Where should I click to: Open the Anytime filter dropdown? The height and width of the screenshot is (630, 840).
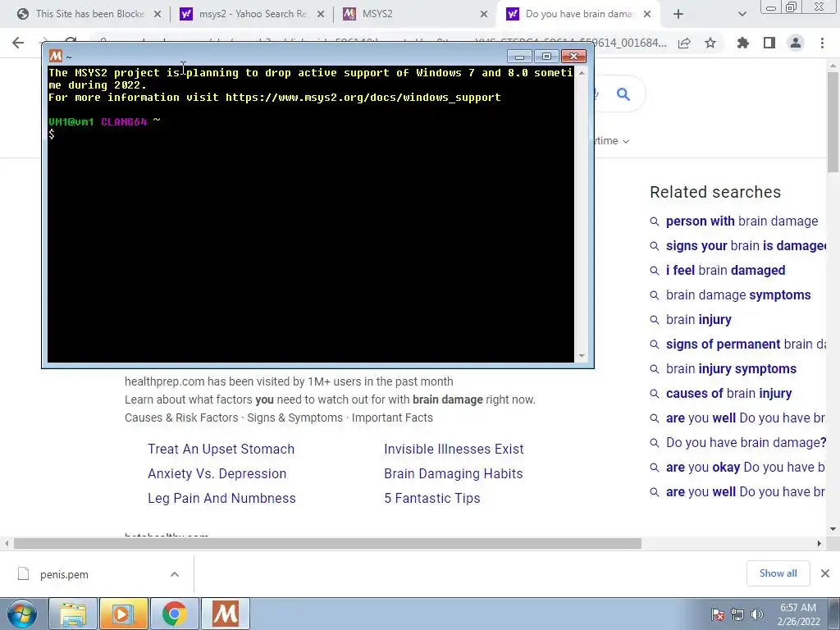point(611,141)
